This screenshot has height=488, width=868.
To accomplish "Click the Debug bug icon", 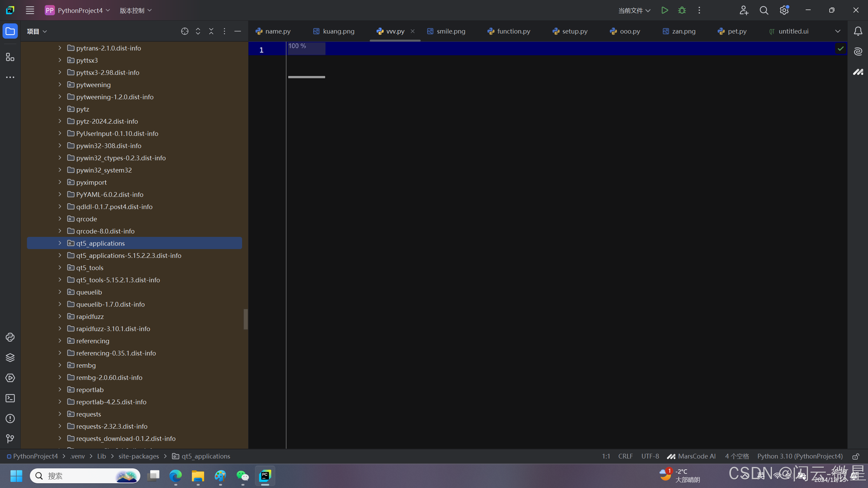I will click(x=682, y=10).
